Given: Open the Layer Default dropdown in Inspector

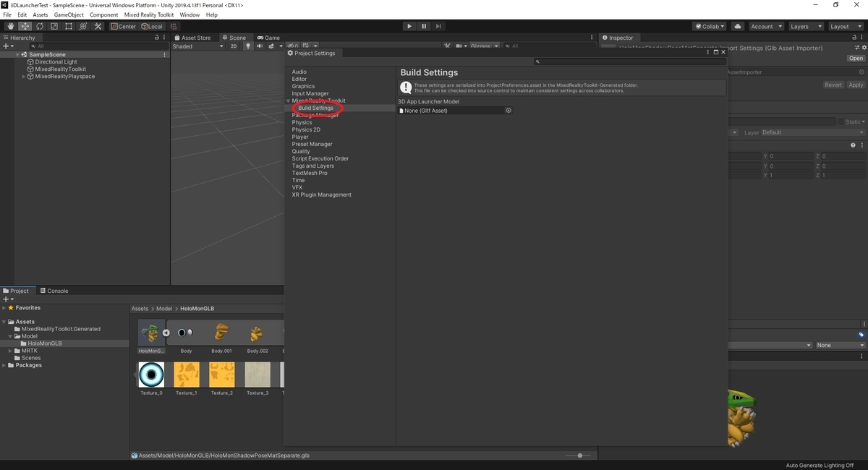Looking at the screenshot, I should coord(812,132).
